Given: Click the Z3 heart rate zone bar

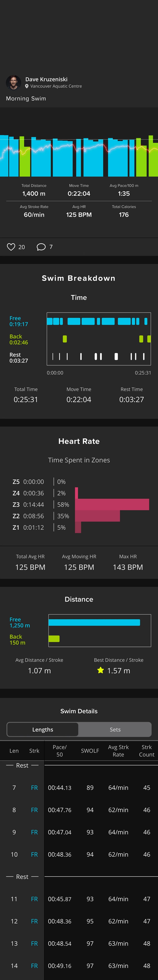Looking at the screenshot, I should pyautogui.click(x=112, y=504).
